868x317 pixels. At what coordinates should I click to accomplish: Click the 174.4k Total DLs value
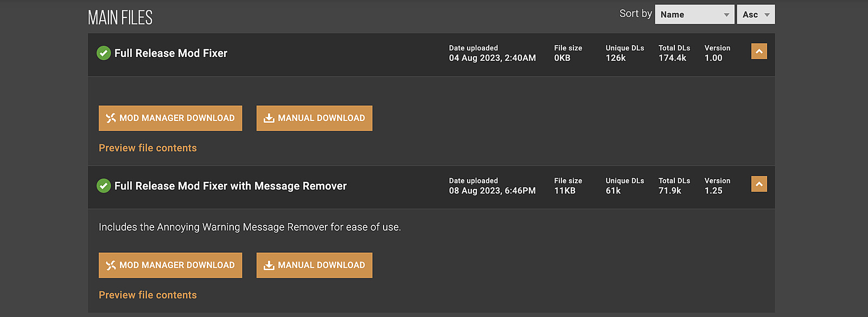tap(672, 58)
